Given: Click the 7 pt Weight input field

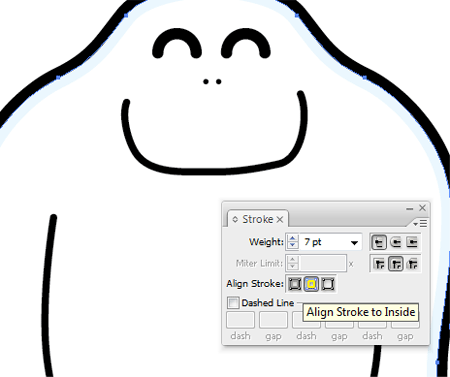Looking at the screenshot, I should tap(324, 242).
